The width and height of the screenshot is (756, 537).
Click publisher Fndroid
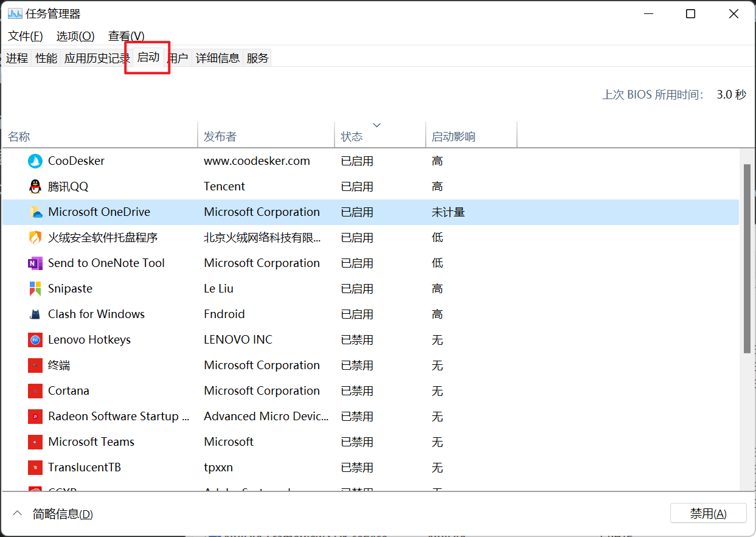224,314
